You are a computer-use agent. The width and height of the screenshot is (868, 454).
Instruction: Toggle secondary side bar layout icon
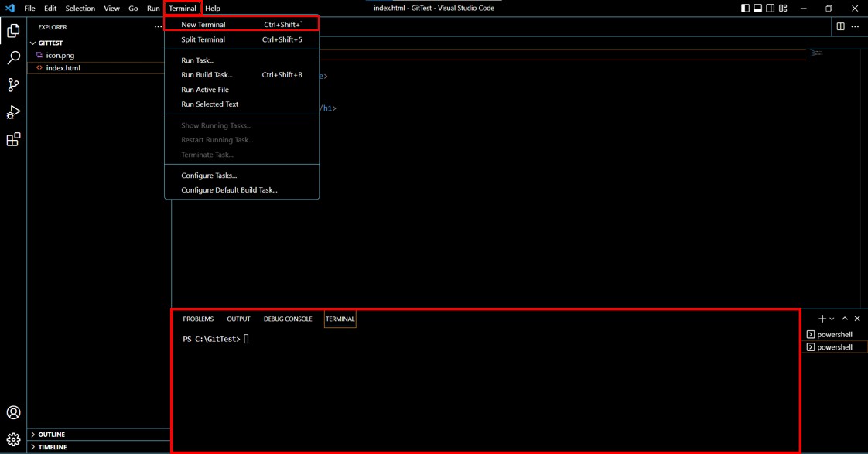pos(770,9)
